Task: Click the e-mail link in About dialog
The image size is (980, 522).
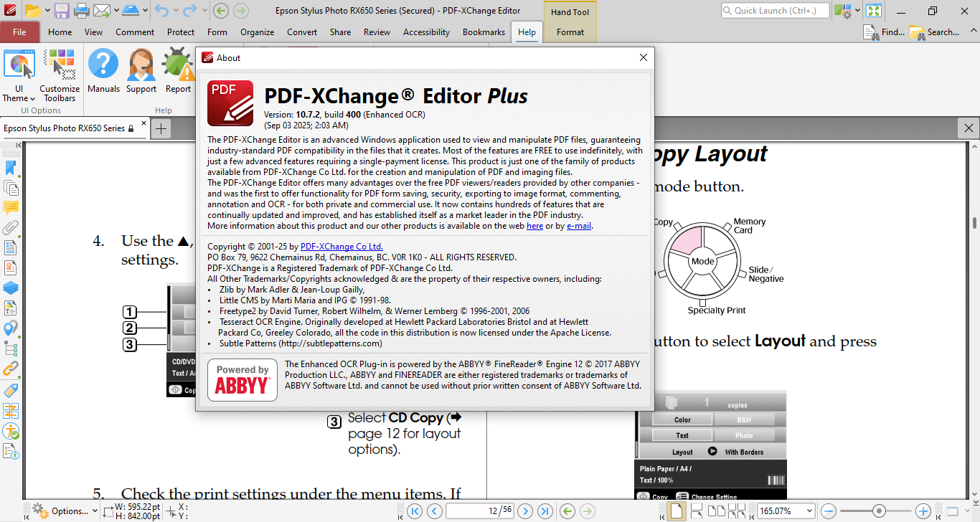Action: tap(579, 226)
